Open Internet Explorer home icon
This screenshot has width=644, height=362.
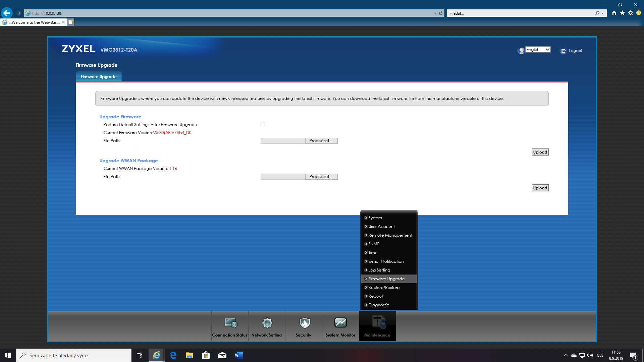(x=614, y=13)
